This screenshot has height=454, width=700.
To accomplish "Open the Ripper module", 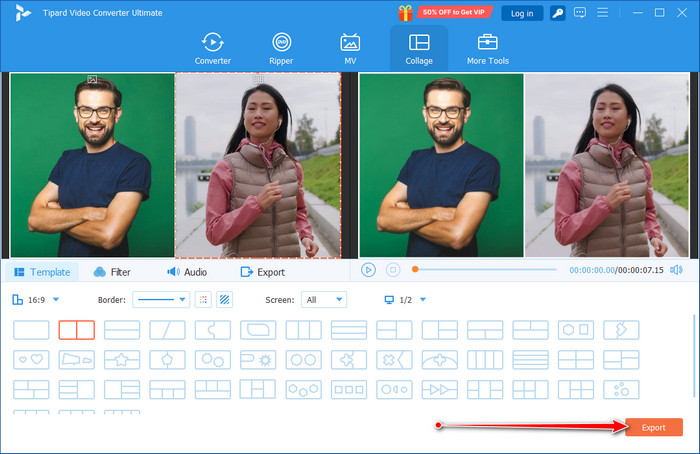I will click(x=281, y=49).
